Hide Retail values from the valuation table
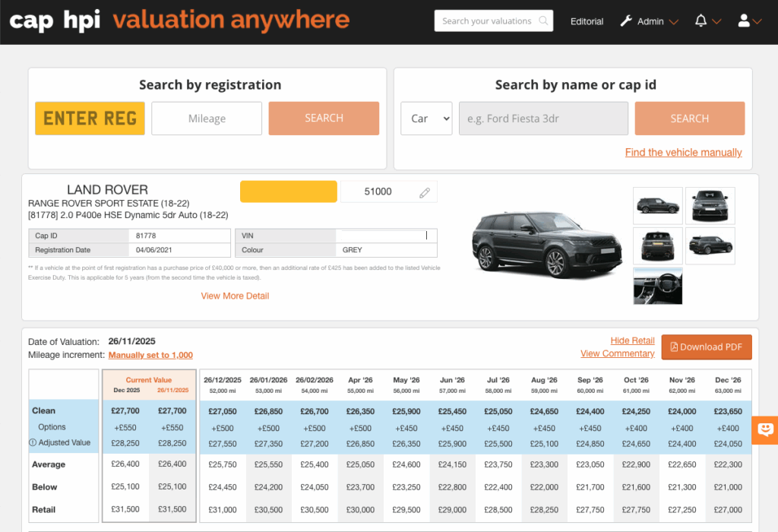Viewport: 778px width, 532px height. click(x=633, y=340)
